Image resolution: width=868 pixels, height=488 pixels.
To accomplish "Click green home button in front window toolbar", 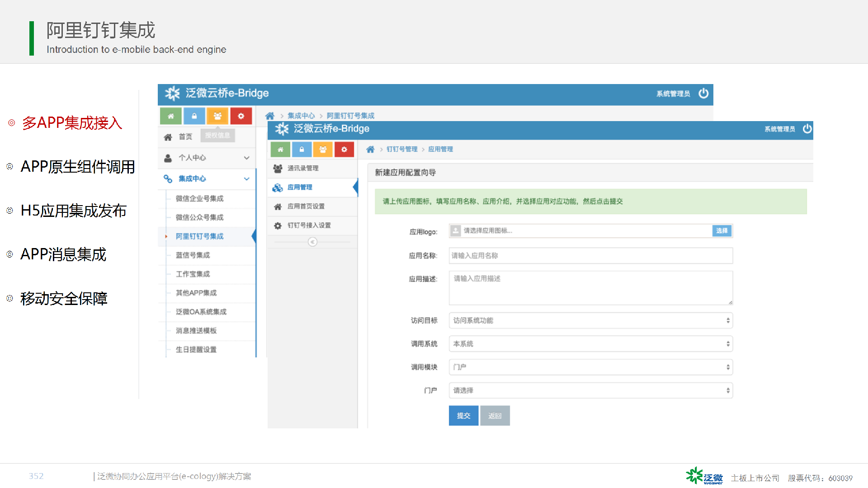I will click(280, 150).
